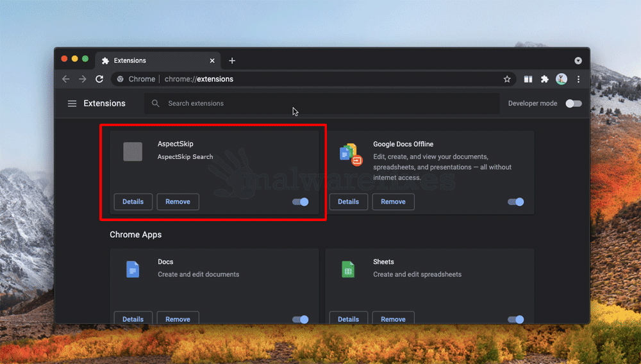Screen dimensions: 641x364
Task: Open the profile avatar
Action: point(562,79)
